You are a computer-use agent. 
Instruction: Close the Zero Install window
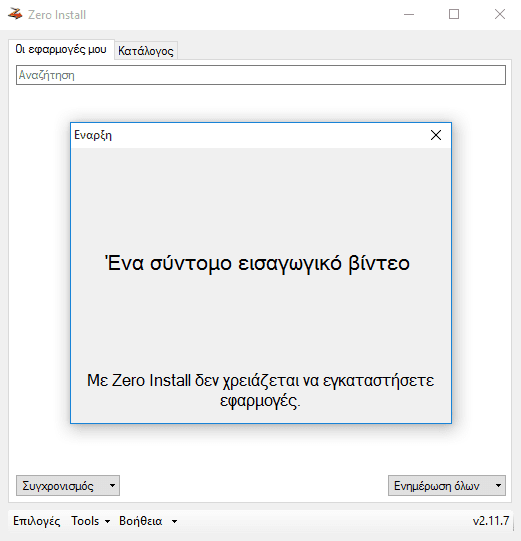click(x=500, y=14)
